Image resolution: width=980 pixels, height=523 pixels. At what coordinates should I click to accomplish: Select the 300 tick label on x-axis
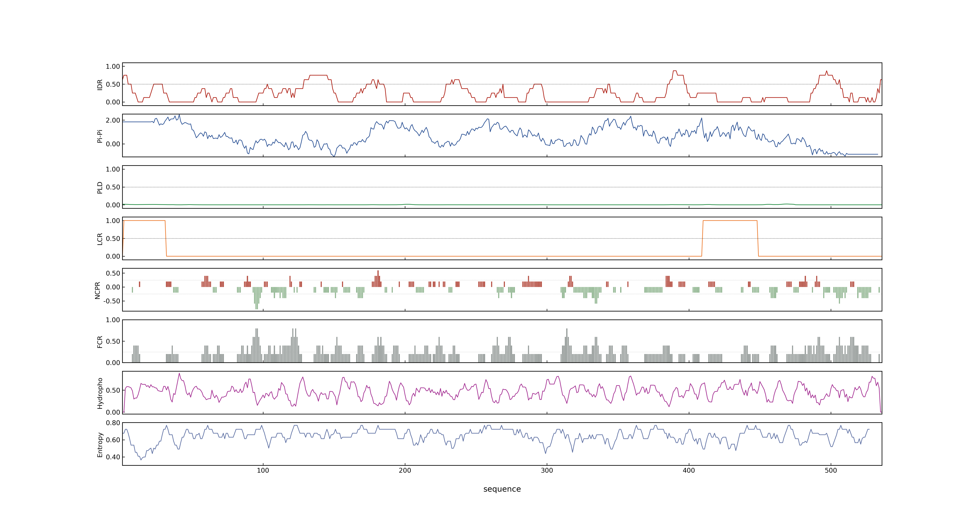point(547,470)
